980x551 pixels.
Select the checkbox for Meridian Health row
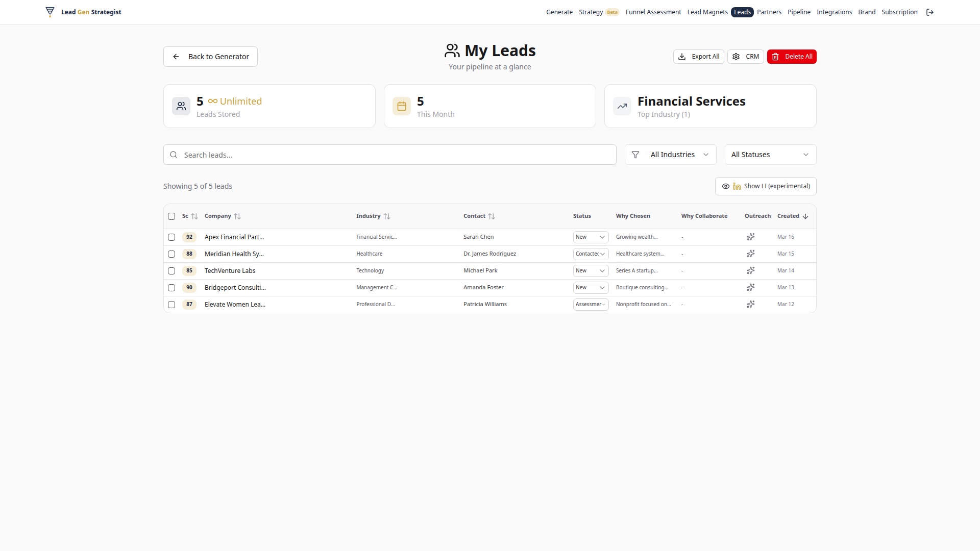point(171,254)
